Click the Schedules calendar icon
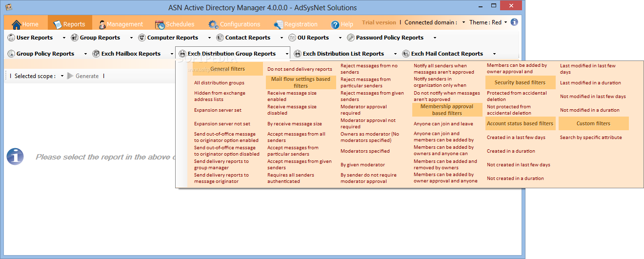 [160, 24]
